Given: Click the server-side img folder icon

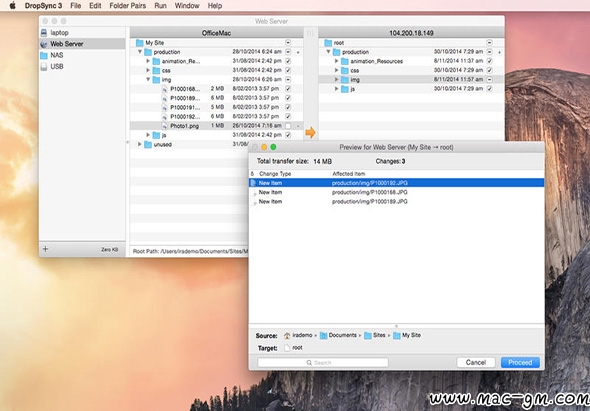Looking at the screenshot, I should (x=345, y=80).
